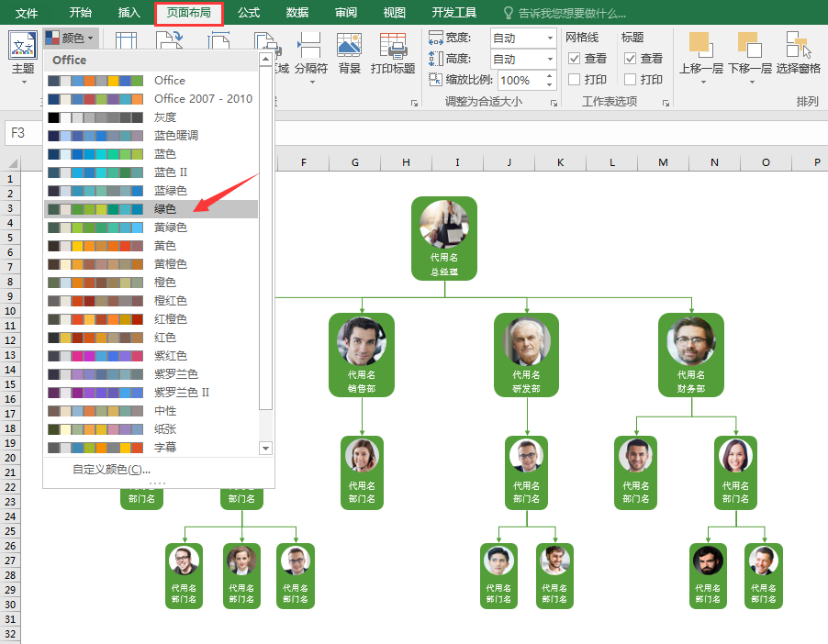Select column header J
Image resolution: width=828 pixels, height=644 pixels.
pos(509,162)
